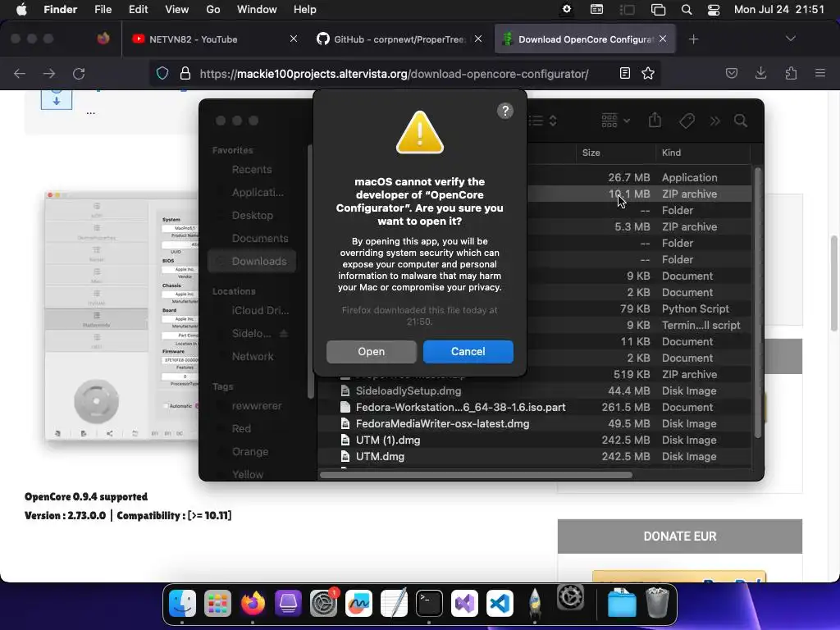Screen dimensions: 840x630
Task: Open Launchpad from the Dock
Action: [x=217, y=604]
